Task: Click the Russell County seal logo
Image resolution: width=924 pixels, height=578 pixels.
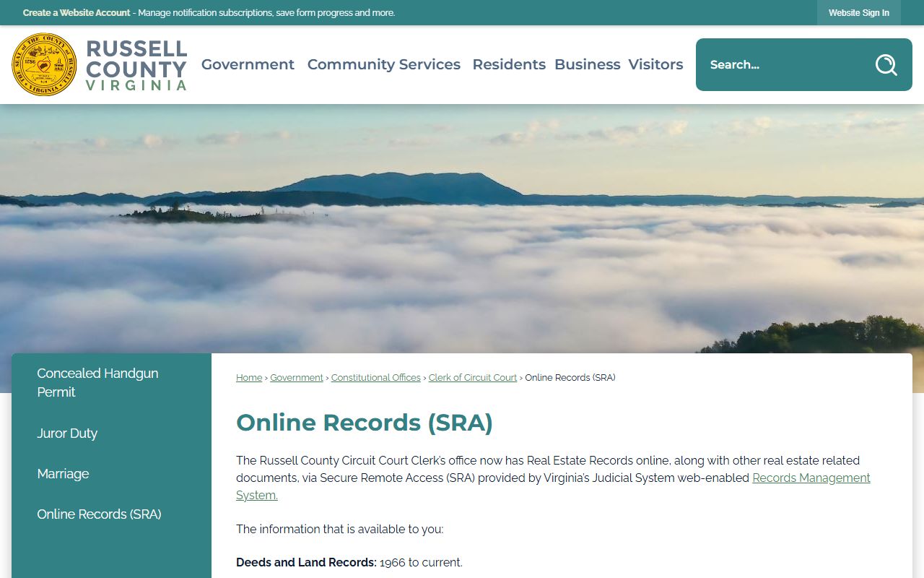Action: click(x=44, y=64)
